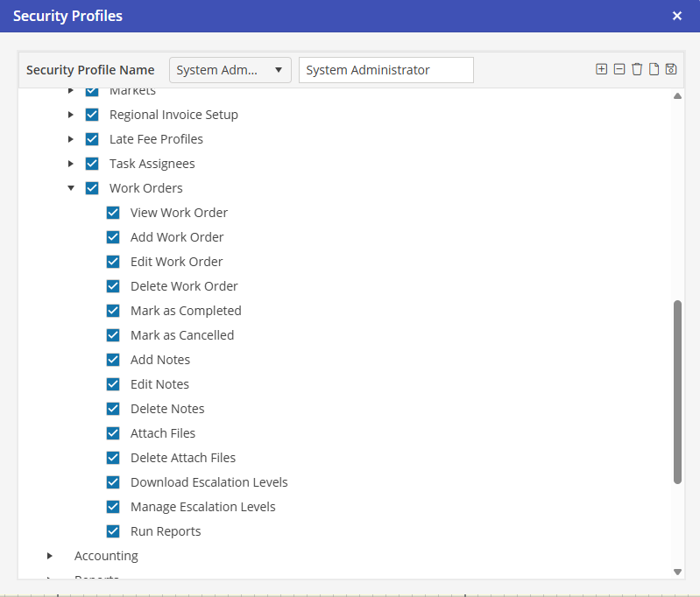Click the trash icon to delete profile
The width and height of the screenshot is (700, 597).
[637, 69]
